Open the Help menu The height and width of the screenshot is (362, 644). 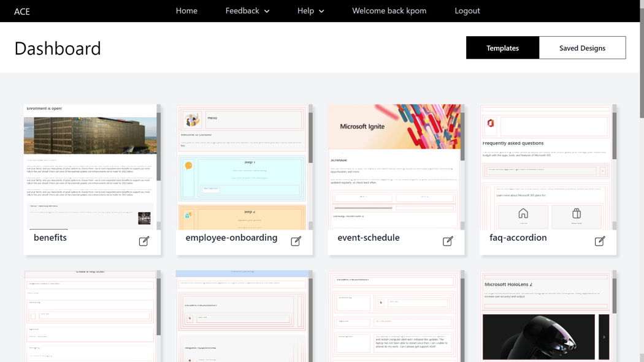[x=310, y=10]
